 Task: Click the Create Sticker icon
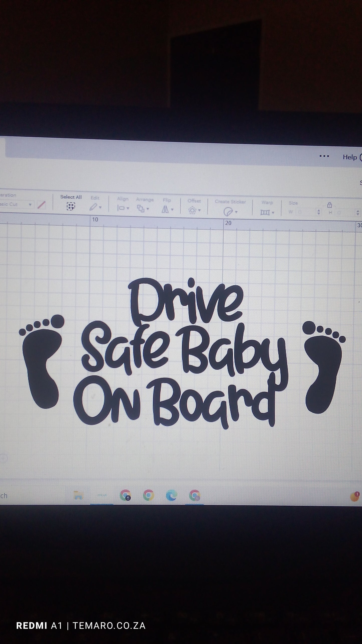(228, 212)
